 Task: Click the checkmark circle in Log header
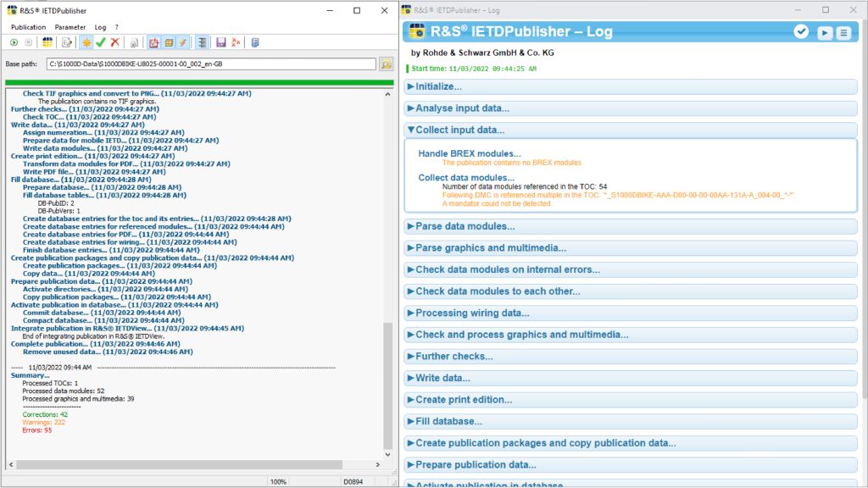[801, 31]
